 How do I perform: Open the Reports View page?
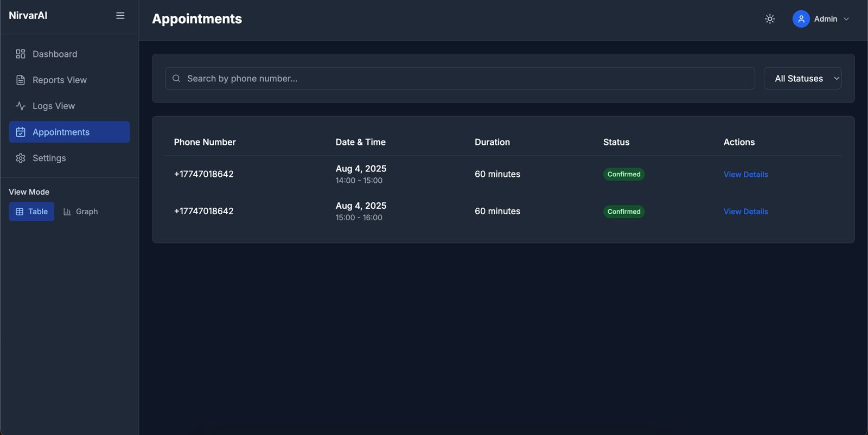point(60,80)
